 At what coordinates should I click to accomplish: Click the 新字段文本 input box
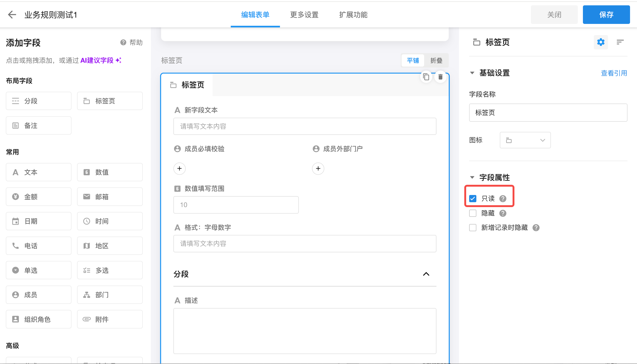click(x=305, y=126)
